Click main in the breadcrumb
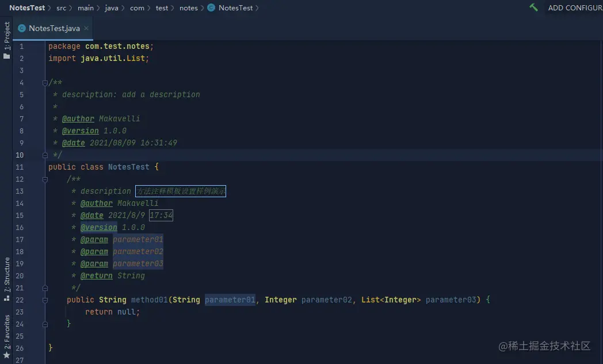Viewport: 603px width, 364px height. click(85, 8)
